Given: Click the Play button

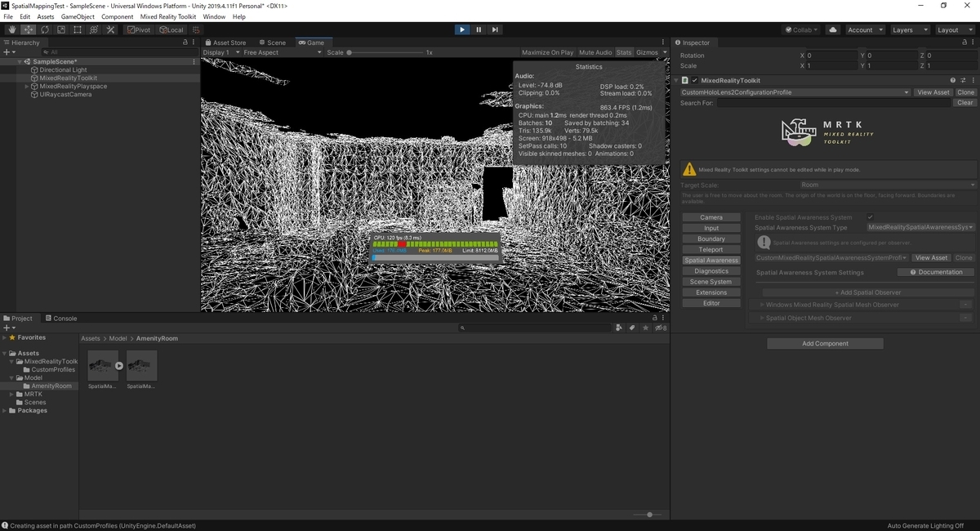Looking at the screenshot, I should pos(461,29).
